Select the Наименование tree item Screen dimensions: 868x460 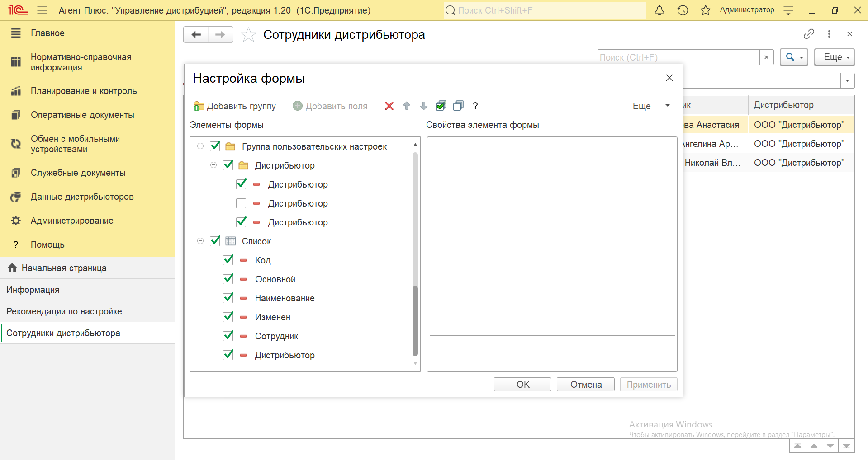click(285, 298)
